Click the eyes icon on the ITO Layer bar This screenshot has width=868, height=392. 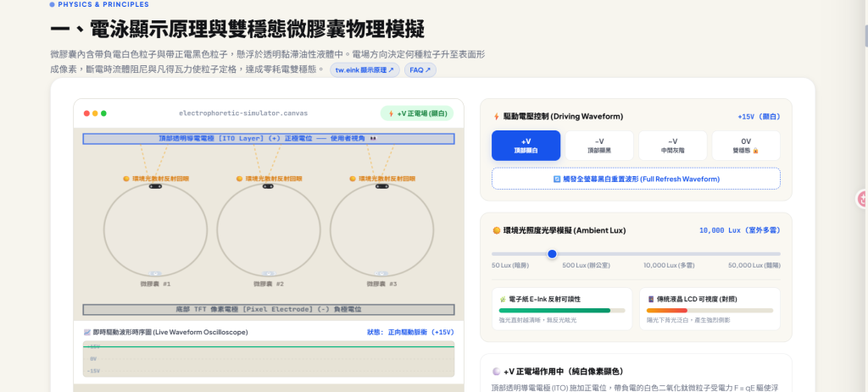[x=373, y=139]
